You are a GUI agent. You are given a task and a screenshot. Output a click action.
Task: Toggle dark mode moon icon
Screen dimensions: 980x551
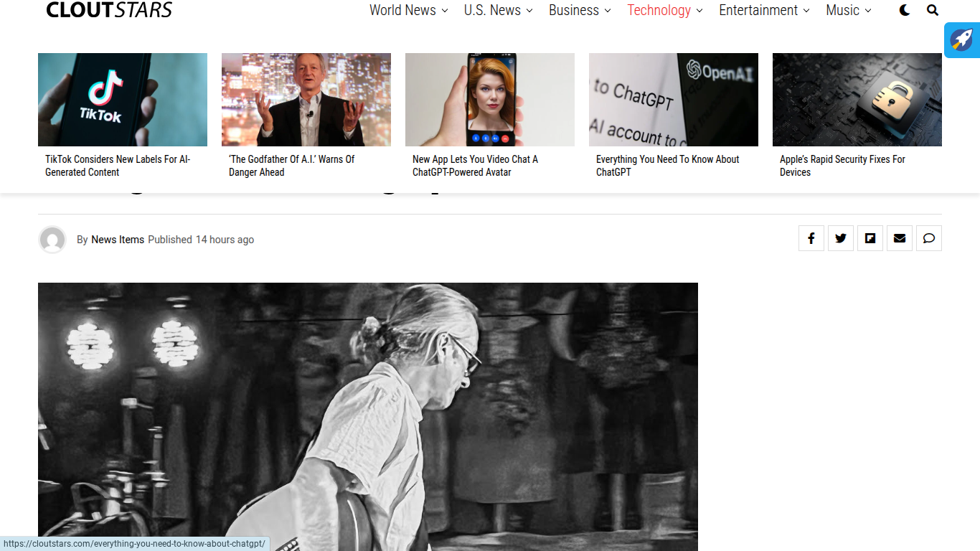pyautogui.click(x=905, y=10)
